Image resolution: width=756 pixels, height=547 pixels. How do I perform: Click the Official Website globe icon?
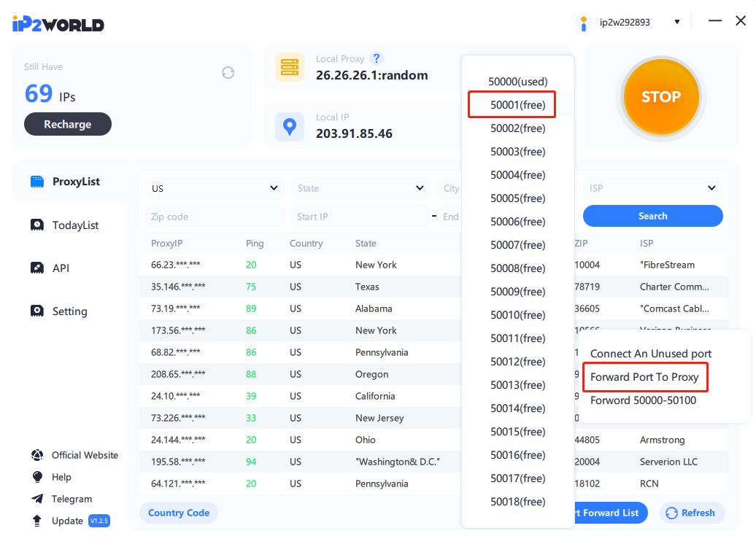pos(37,455)
